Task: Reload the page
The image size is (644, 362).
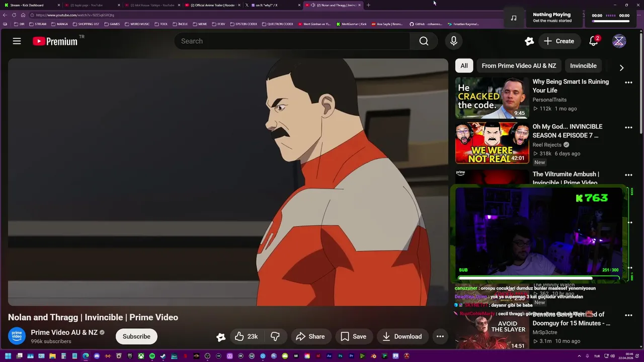Action: [x=14, y=15]
